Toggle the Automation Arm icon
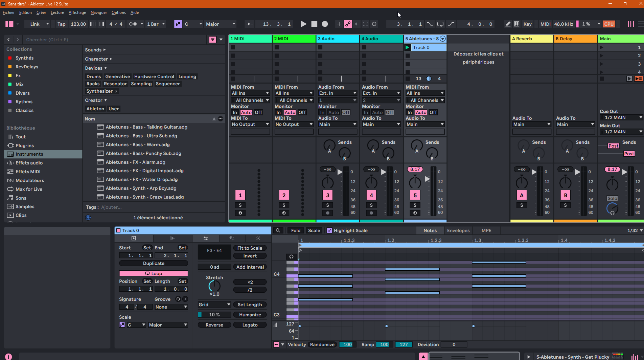 pos(348,24)
